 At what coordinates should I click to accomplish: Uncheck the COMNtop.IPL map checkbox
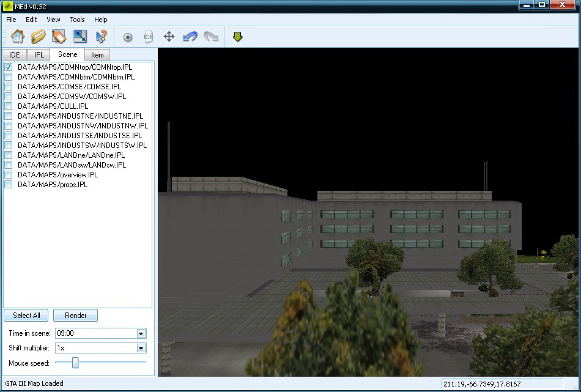tap(9, 67)
